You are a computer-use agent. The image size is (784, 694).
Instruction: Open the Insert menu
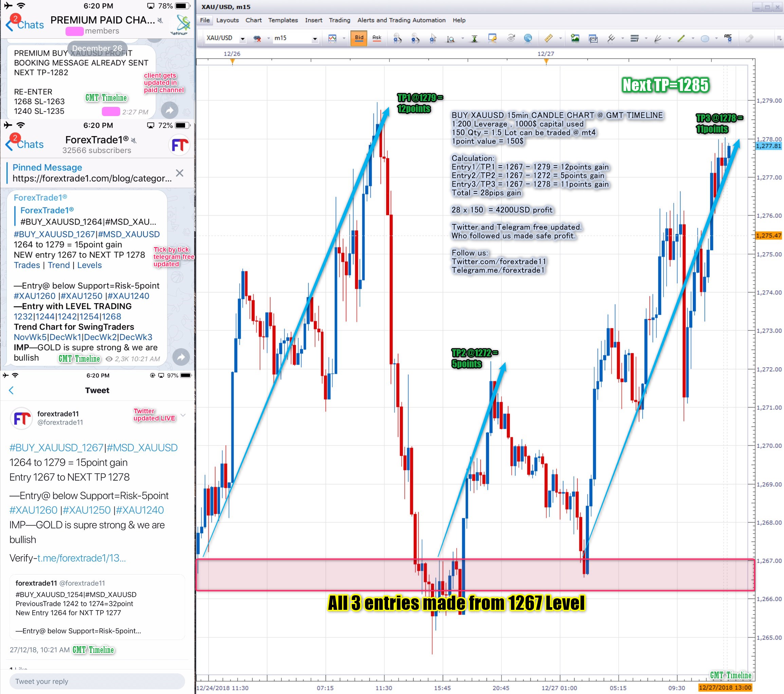(314, 20)
